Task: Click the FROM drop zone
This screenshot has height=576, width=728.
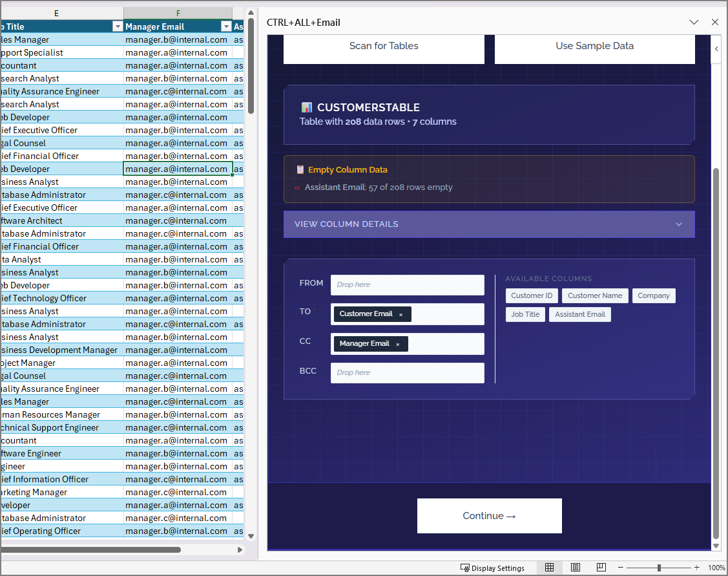Action: click(x=407, y=284)
